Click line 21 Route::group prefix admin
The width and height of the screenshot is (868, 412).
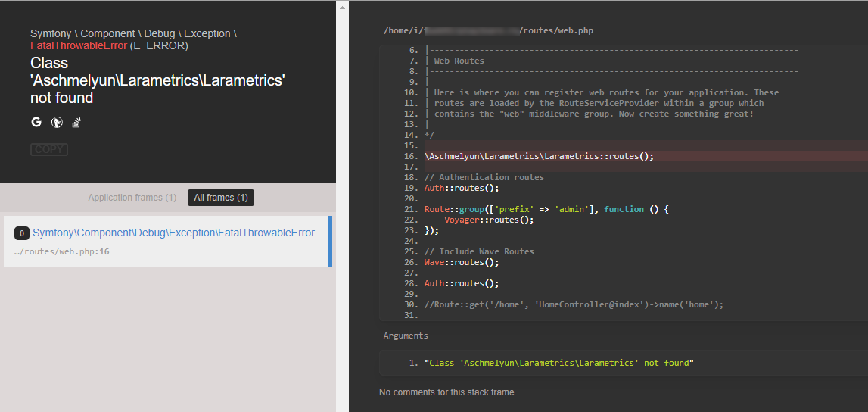click(547, 209)
